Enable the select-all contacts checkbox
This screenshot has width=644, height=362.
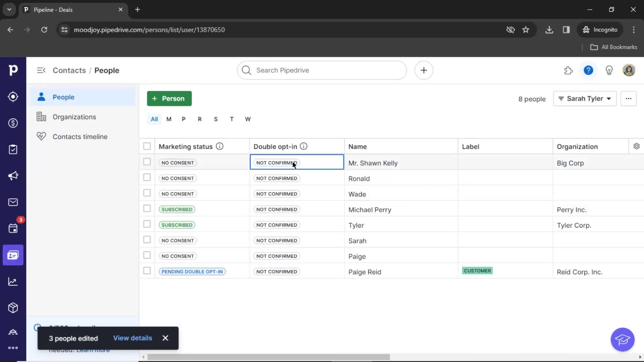(147, 146)
